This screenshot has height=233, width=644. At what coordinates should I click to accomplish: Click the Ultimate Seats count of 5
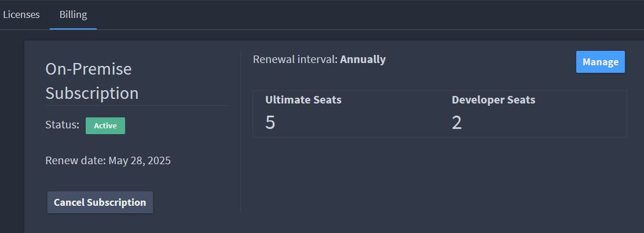(x=270, y=123)
